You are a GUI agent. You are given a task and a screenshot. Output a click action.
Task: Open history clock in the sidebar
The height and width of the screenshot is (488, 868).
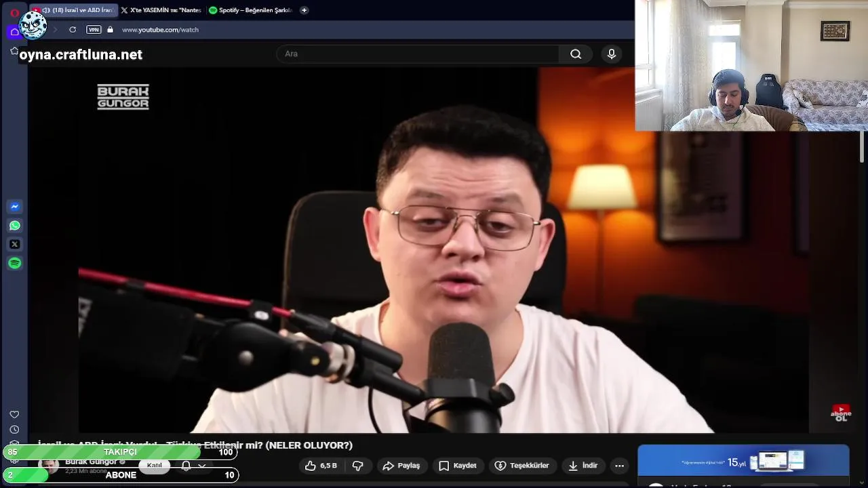14,430
